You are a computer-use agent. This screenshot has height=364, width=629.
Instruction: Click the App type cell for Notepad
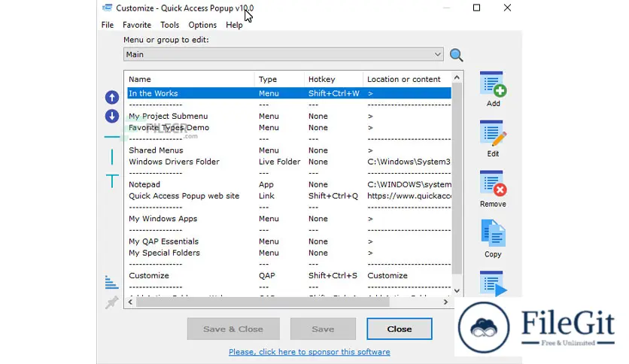point(266,184)
